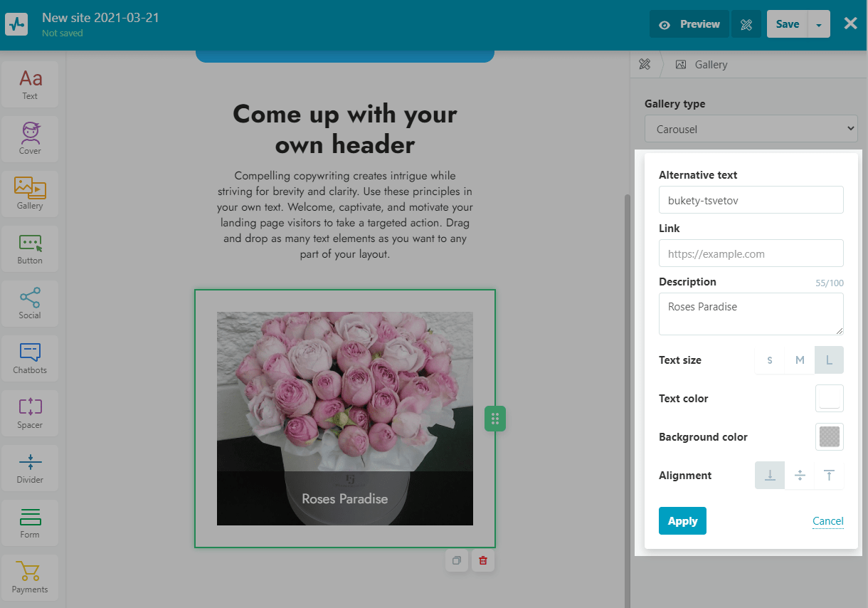Duplicate the gallery block
Screen dimensions: 868x608
pyautogui.click(x=457, y=560)
